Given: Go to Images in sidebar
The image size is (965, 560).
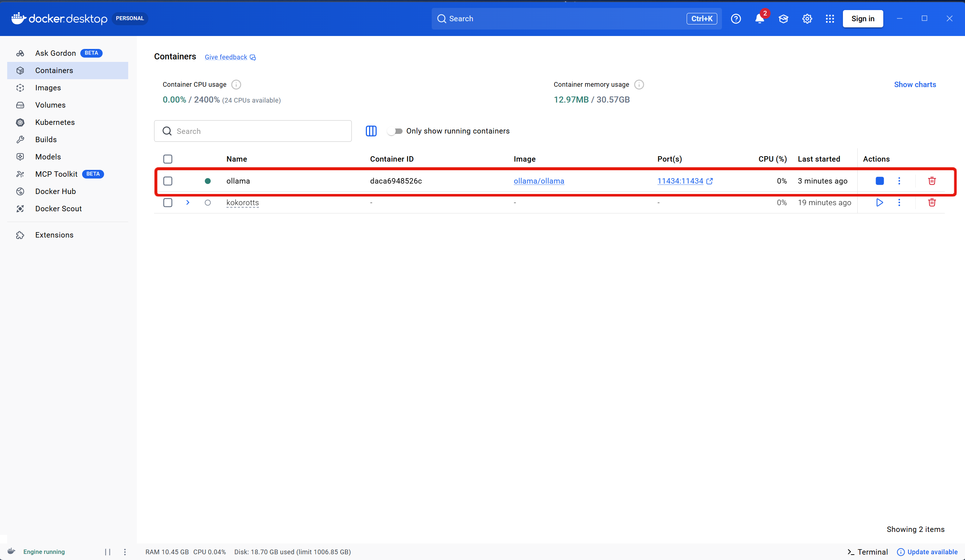Looking at the screenshot, I should 48,88.
